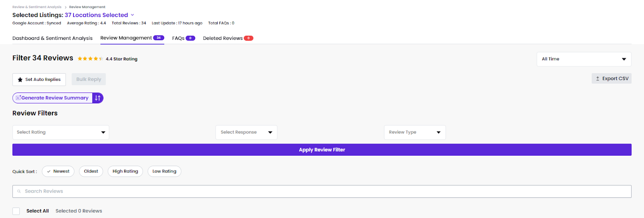
Task: Click 'Last Update : 17 hours ago' text
Action: 177,23
